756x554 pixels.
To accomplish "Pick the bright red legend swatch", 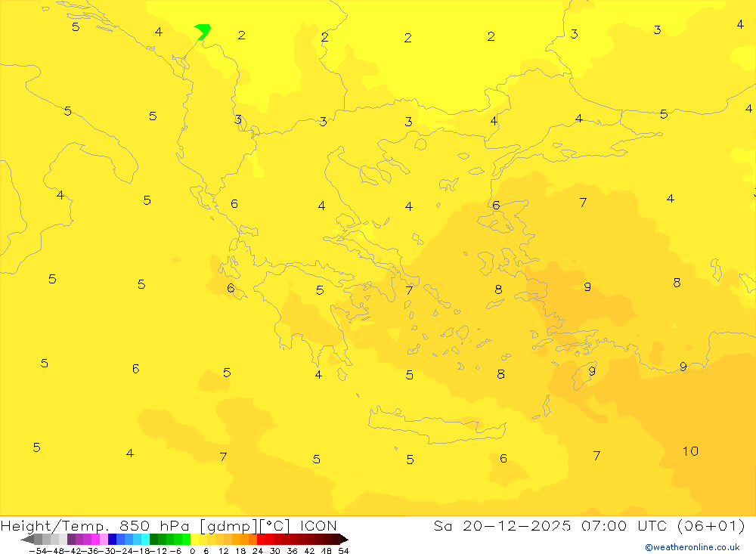I will click(x=261, y=539).
